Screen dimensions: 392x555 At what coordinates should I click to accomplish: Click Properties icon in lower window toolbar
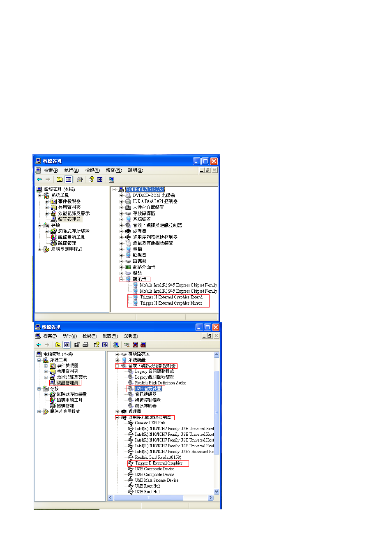click(x=77, y=345)
